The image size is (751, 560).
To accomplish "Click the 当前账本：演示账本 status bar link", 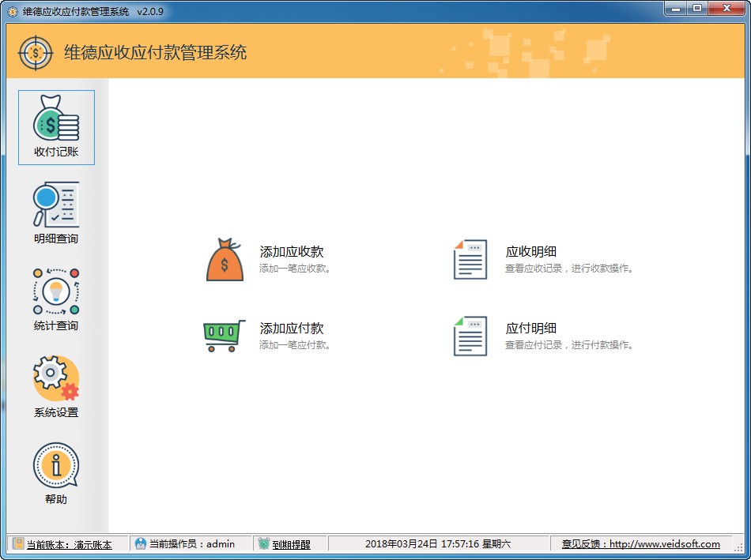I will pos(69,544).
